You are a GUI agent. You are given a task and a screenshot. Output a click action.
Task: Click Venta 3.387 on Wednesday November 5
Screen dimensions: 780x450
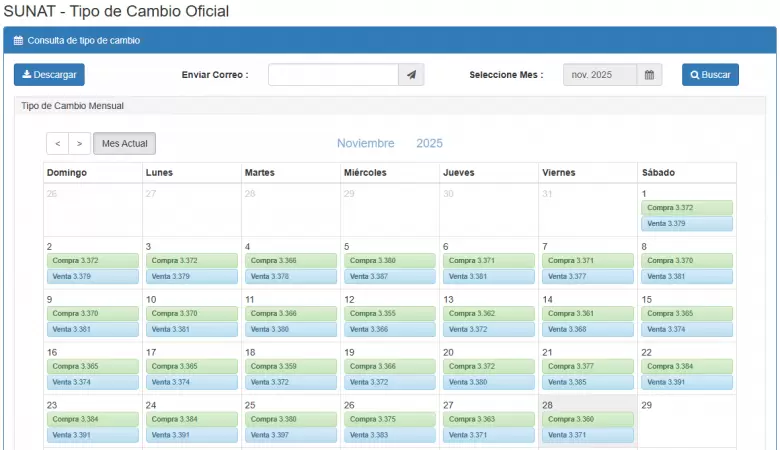pyautogui.click(x=390, y=276)
